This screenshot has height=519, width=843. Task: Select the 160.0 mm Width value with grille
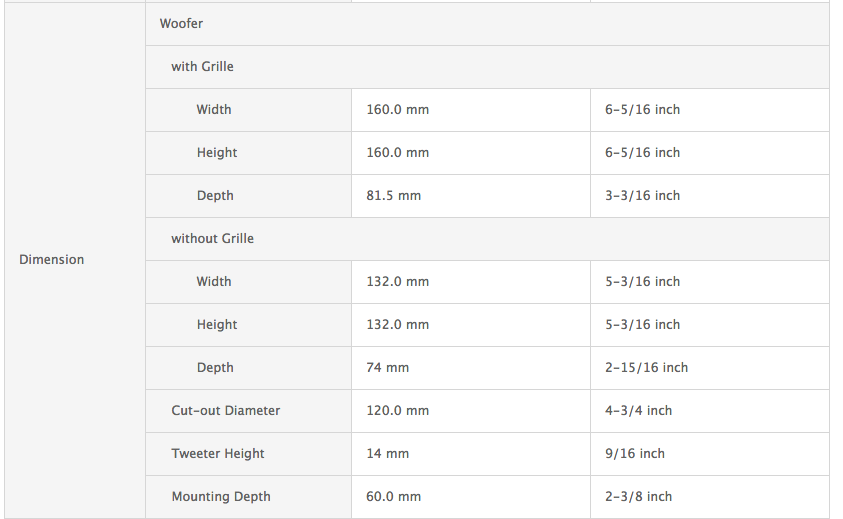[x=397, y=110]
